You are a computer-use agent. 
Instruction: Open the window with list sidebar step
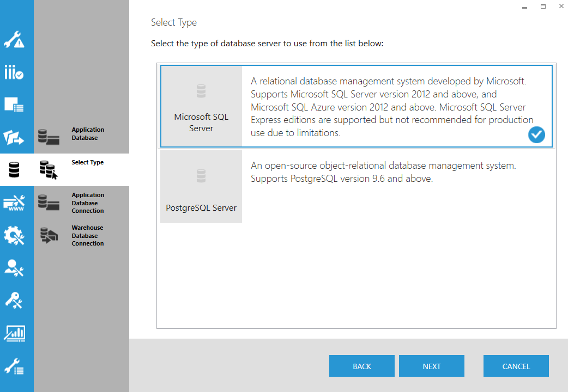pos(14,104)
